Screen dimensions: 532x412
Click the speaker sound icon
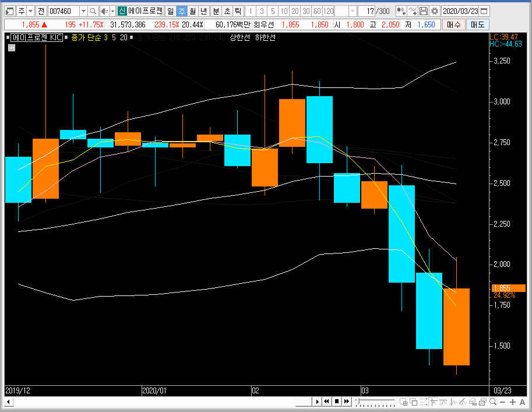coord(104,11)
